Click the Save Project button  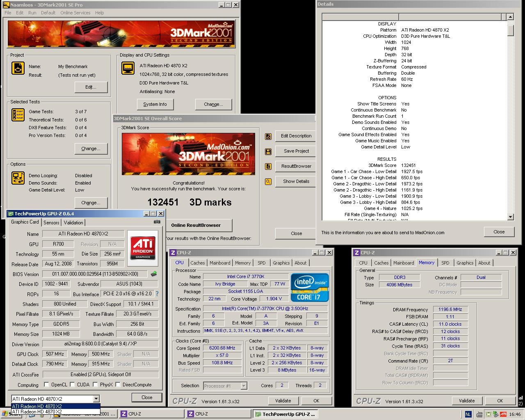[296, 151]
